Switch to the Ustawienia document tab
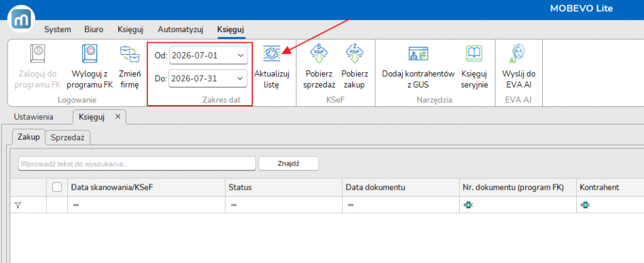This screenshot has width=644, height=263. [34, 116]
